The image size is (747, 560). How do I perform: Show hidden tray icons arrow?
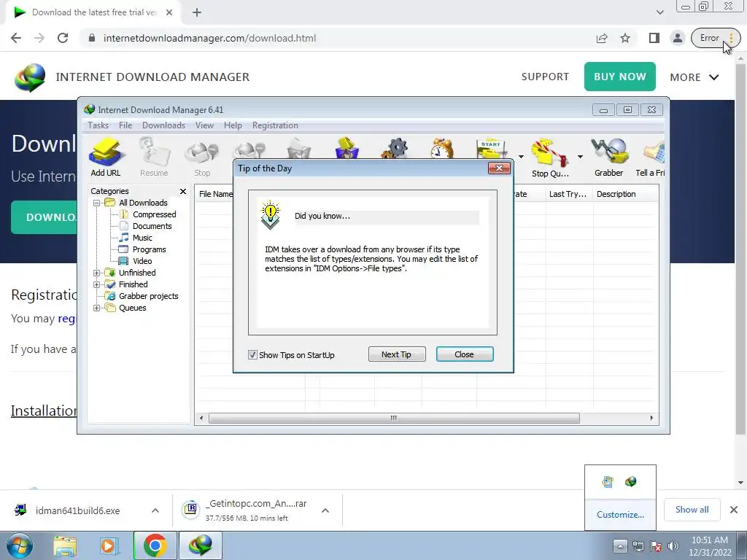(x=620, y=545)
